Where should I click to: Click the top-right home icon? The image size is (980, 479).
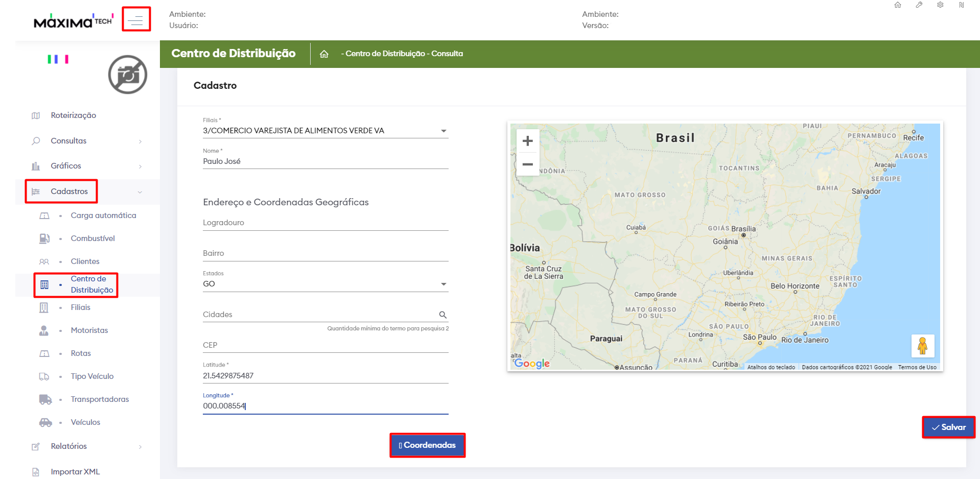click(898, 5)
